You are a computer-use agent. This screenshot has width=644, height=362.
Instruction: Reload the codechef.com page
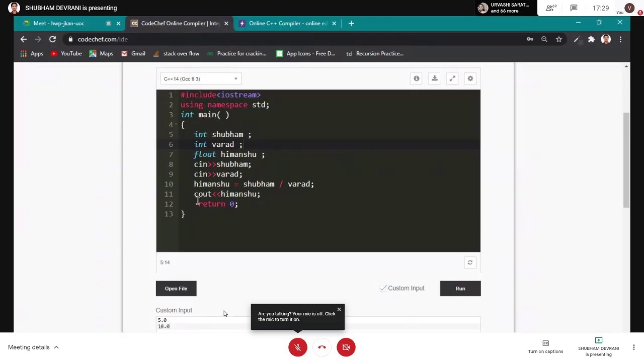coord(52,39)
